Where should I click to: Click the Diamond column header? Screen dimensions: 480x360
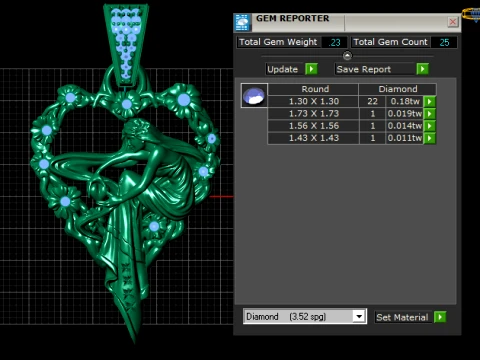point(398,89)
